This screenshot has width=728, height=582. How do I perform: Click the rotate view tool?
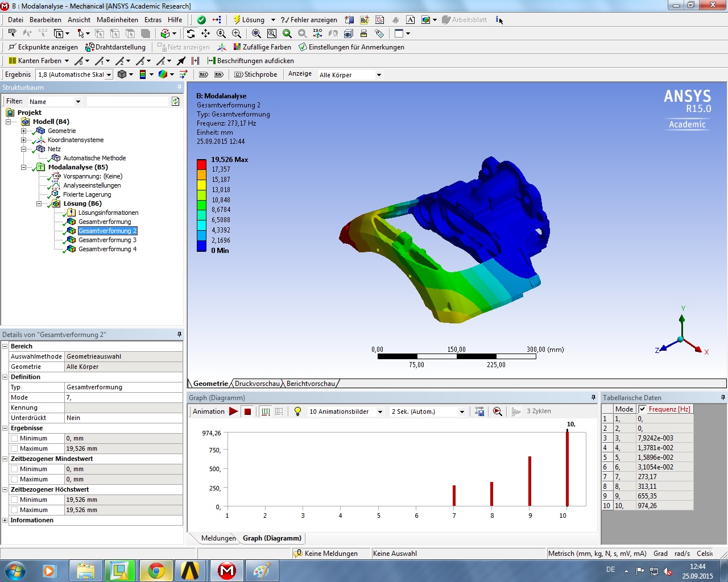click(191, 34)
